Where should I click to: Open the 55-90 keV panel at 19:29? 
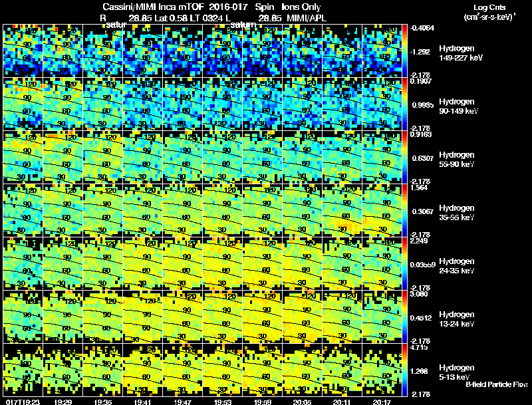63,158
